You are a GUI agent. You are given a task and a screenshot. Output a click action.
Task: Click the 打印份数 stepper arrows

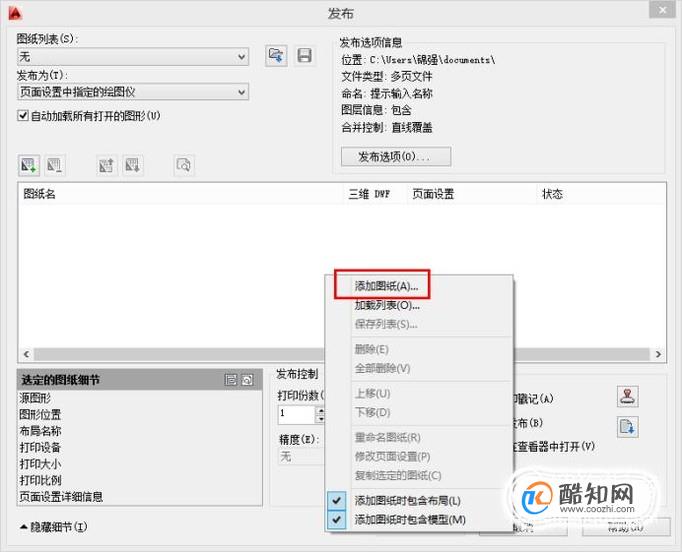[321, 414]
